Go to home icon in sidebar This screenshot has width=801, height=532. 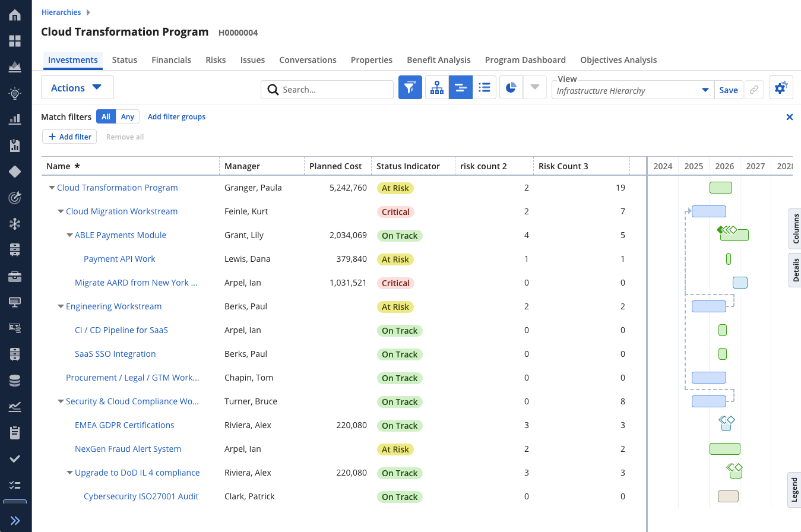[15, 15]
